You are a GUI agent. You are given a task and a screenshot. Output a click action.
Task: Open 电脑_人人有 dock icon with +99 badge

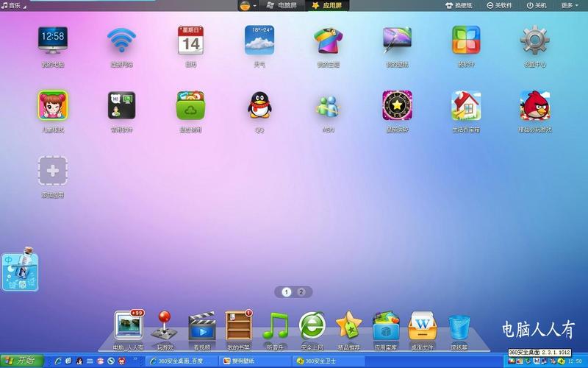[x=129, y=325]
